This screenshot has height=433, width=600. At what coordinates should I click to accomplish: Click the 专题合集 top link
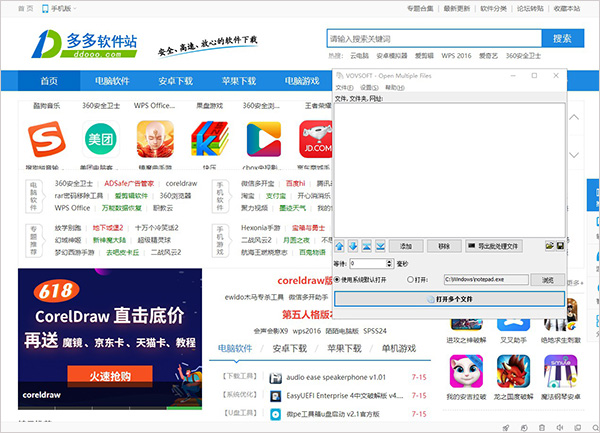(420, 8)
